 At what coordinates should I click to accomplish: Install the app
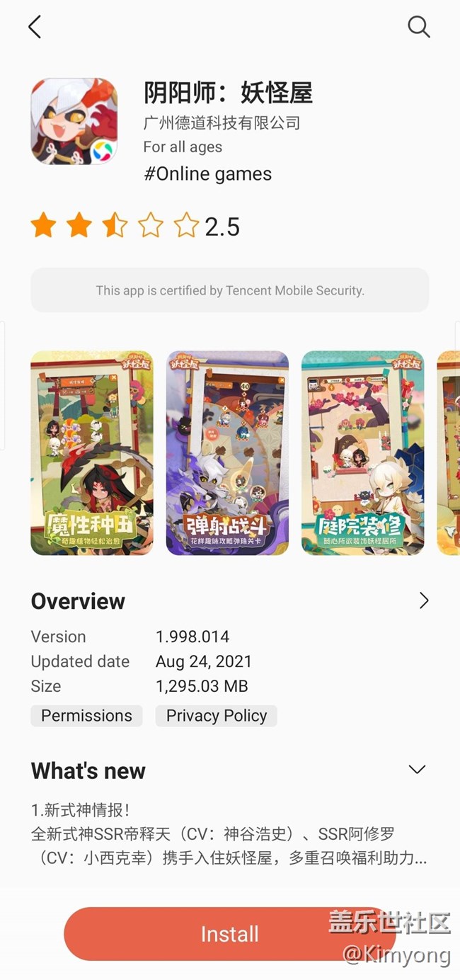tap(229, 934)
